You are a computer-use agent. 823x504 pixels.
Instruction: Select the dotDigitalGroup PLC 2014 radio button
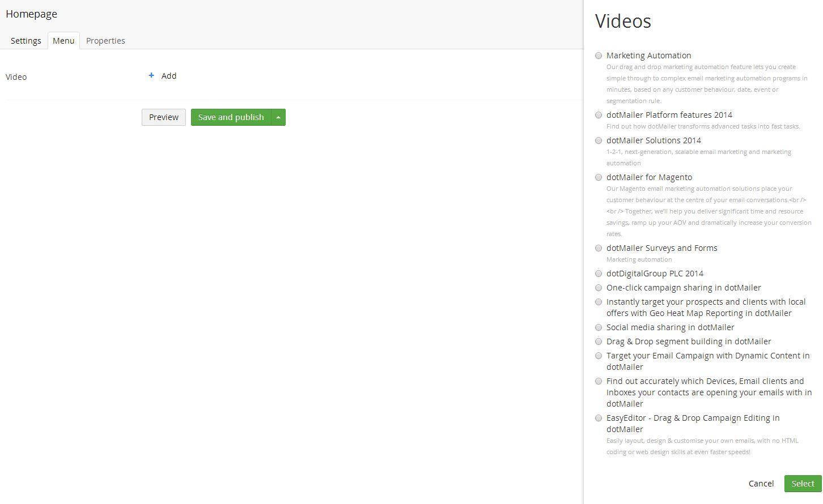pos(599,274)
